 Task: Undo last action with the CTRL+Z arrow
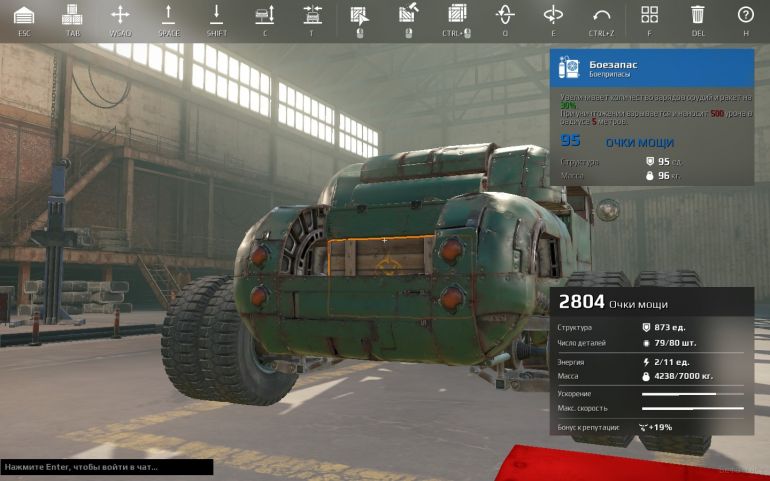pyautogui.click(x=601, y=15)
